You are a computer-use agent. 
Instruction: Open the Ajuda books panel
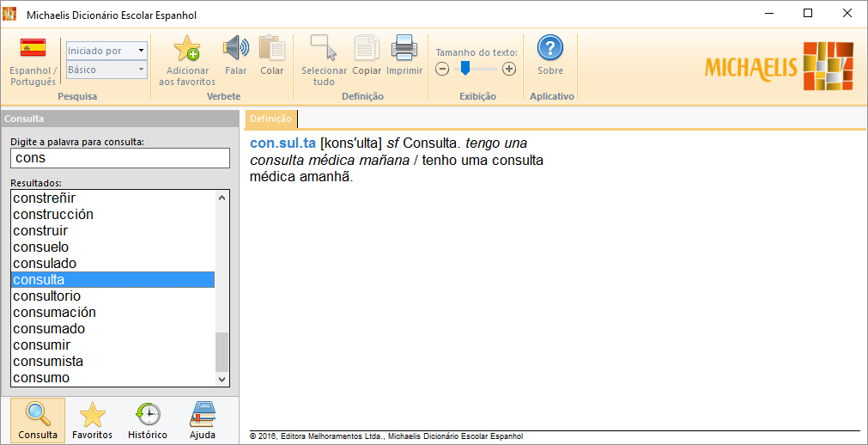tap(203, 420)
